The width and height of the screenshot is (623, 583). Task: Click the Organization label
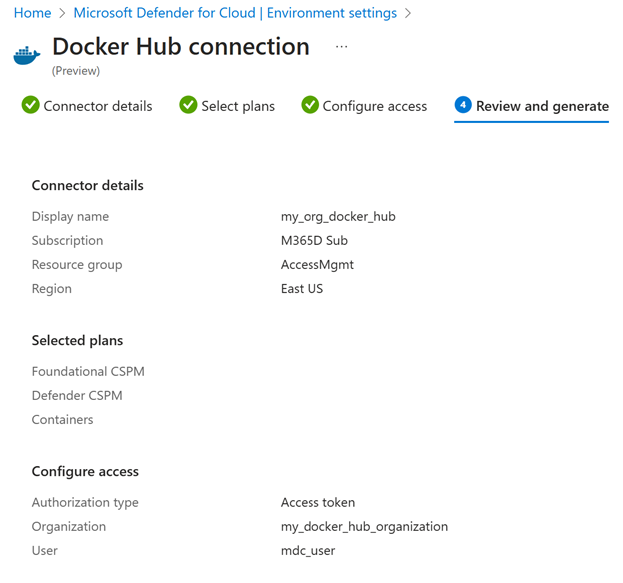(69, 527)
